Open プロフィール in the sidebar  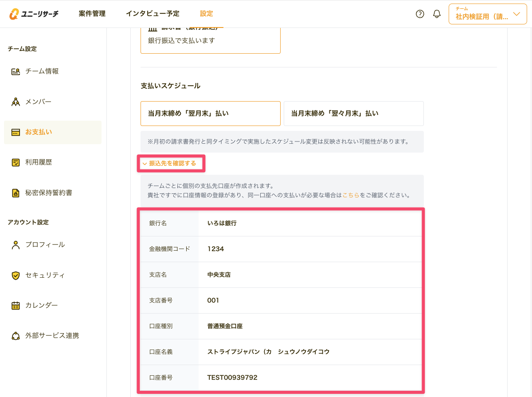coord(45,245)
